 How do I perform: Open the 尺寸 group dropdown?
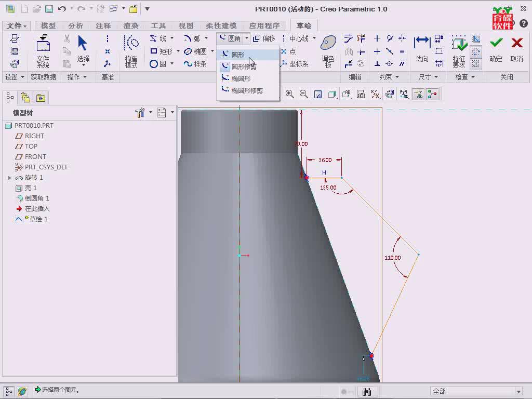point(428,77)
